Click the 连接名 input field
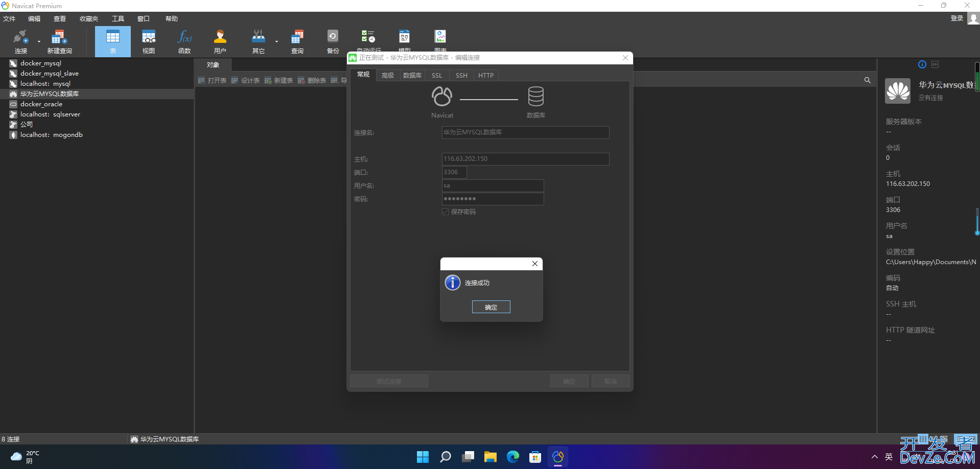This screenshot has width=980, height=469. (525, 132)
